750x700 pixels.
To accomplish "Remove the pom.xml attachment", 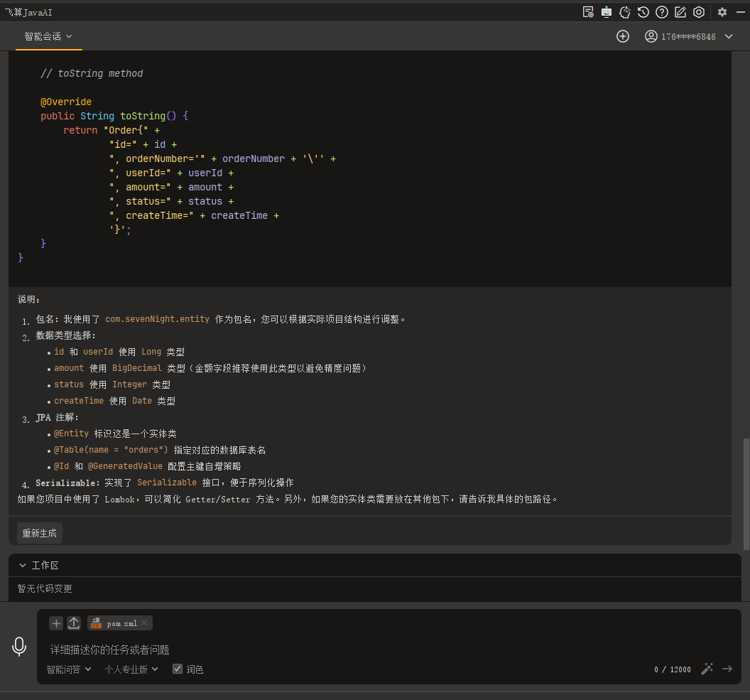I will point(144,623).
